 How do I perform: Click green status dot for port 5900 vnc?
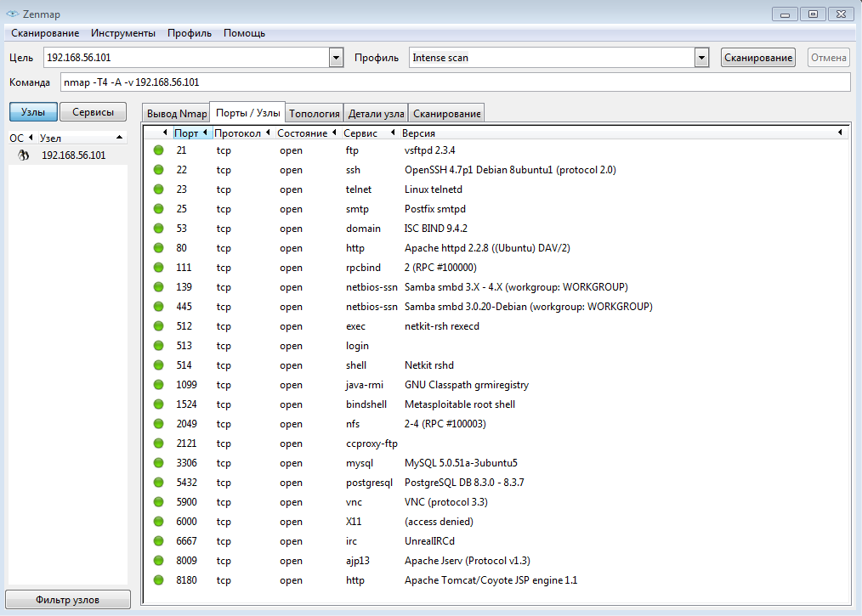158,501
